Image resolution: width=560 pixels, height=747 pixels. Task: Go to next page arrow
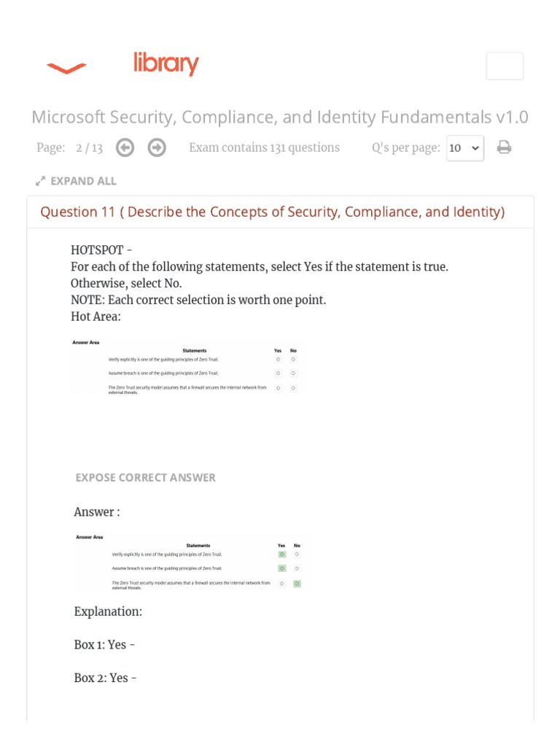[x=157, y=148]
